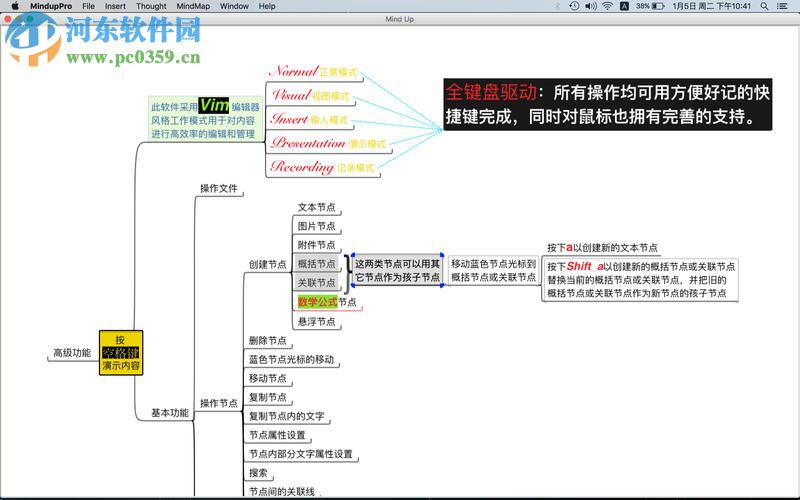
Task: Select the 蓝色节点光标的移动 node
Action: [x=291, y=359]
